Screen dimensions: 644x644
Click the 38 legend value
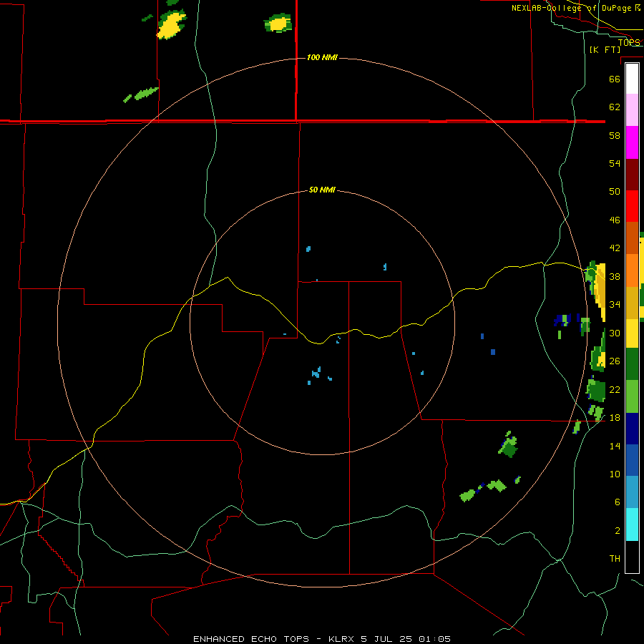click(615, 276)
